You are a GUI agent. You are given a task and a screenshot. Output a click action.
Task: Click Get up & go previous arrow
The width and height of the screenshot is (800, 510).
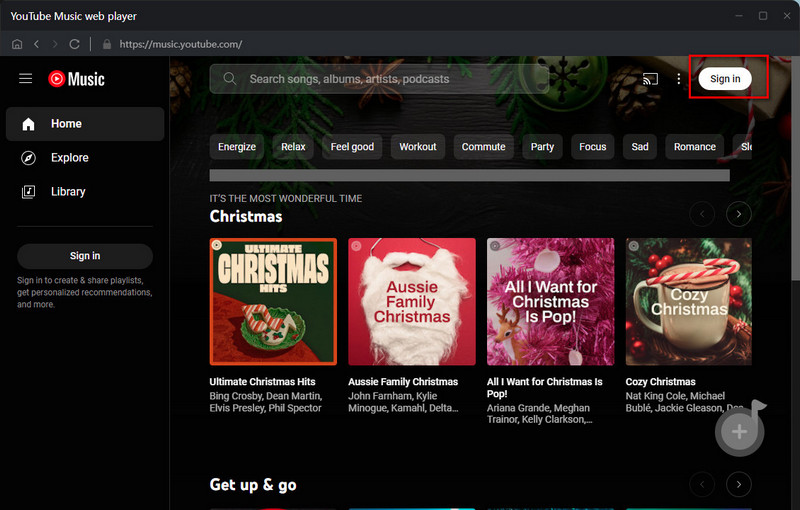702,484
